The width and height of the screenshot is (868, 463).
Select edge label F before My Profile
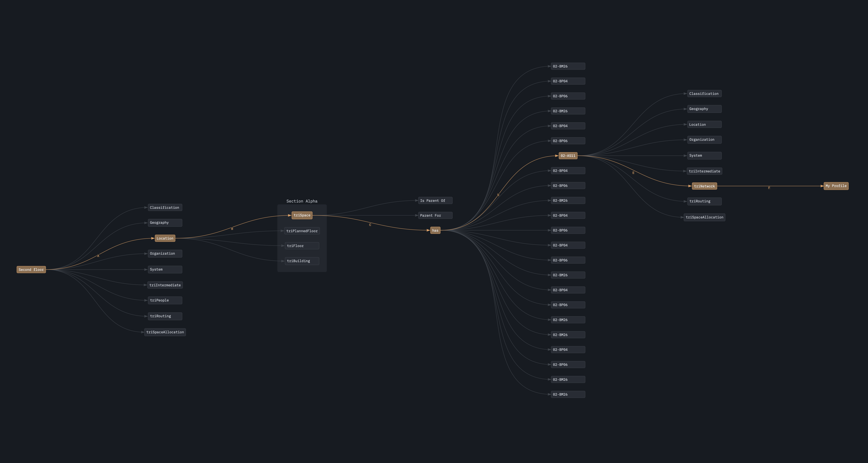tap(769, 188)
